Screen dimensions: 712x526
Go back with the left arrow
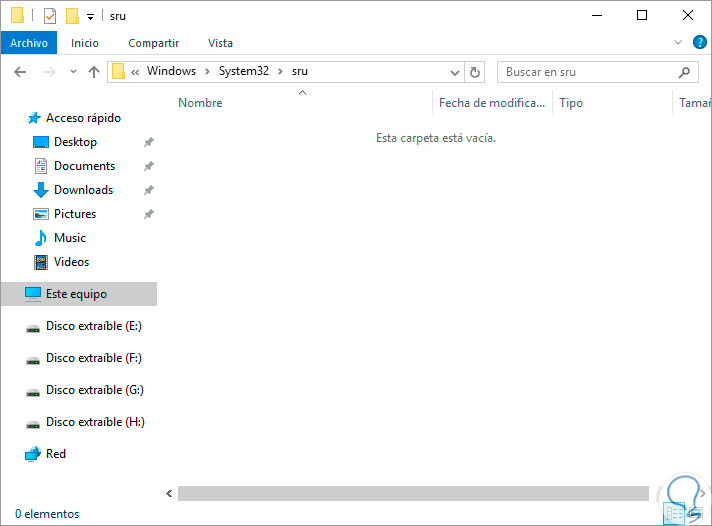20,72
